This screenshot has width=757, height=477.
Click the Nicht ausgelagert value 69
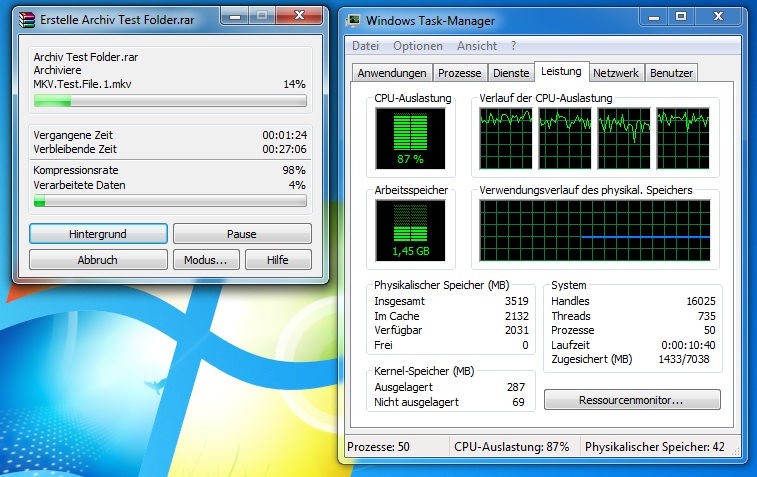click(x=519, y=402)
